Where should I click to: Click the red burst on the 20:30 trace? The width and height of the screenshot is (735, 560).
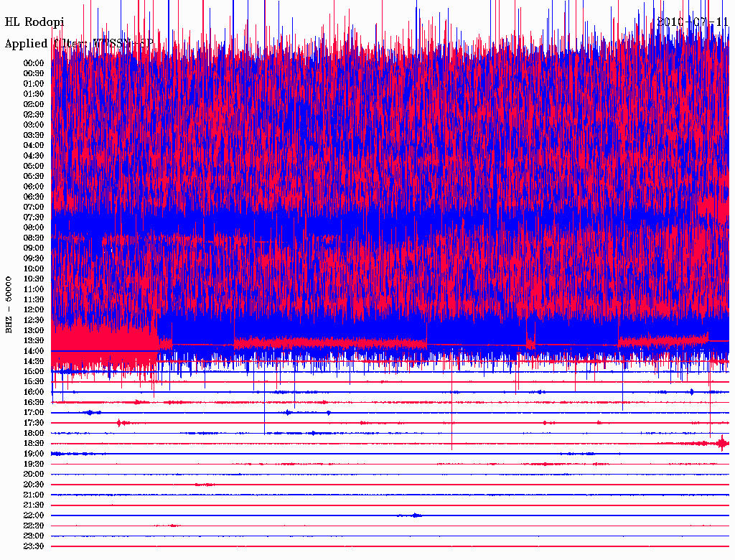(205, 485)
